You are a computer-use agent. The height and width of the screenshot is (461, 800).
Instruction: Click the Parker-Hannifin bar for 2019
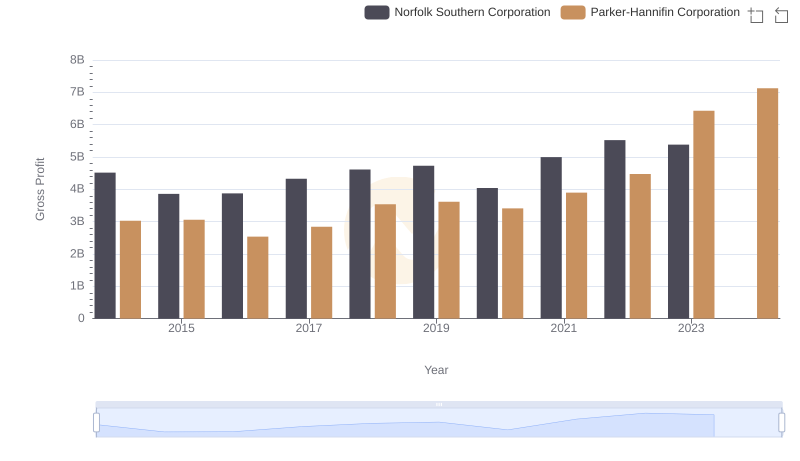449,260
